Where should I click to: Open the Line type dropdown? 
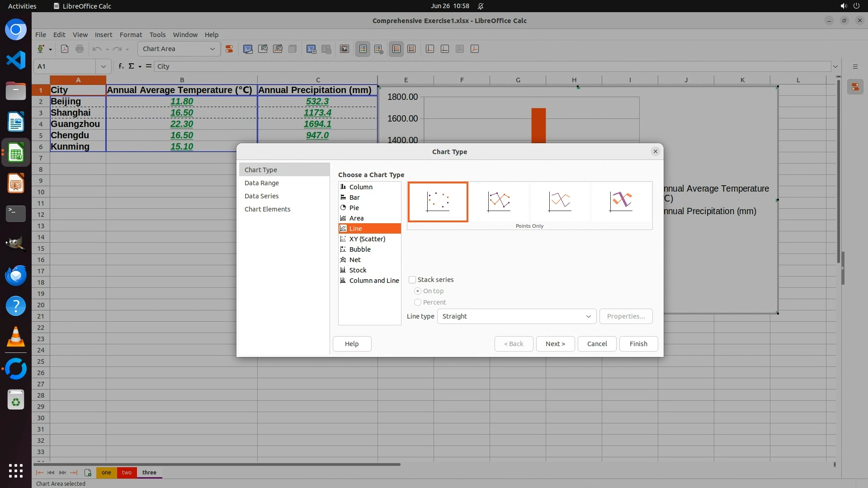pos(516,316)
